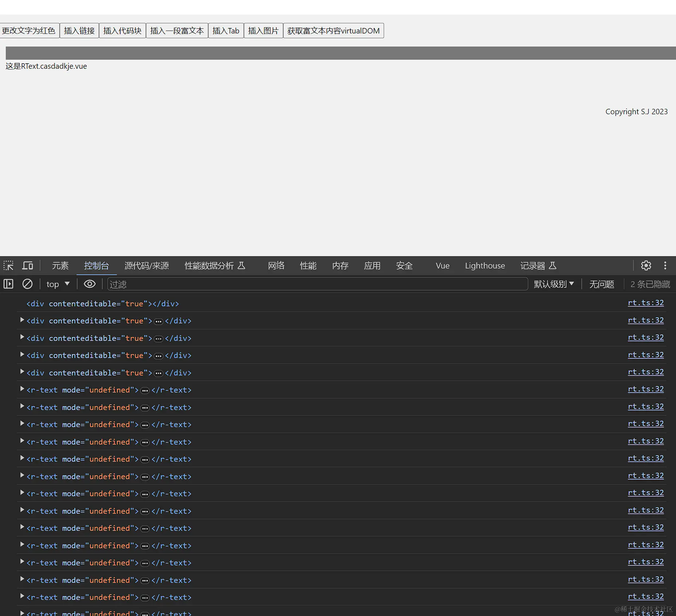Open the Lighthouse tab
Viewport: 676px width, 616px height.
(x=485, y=266)
